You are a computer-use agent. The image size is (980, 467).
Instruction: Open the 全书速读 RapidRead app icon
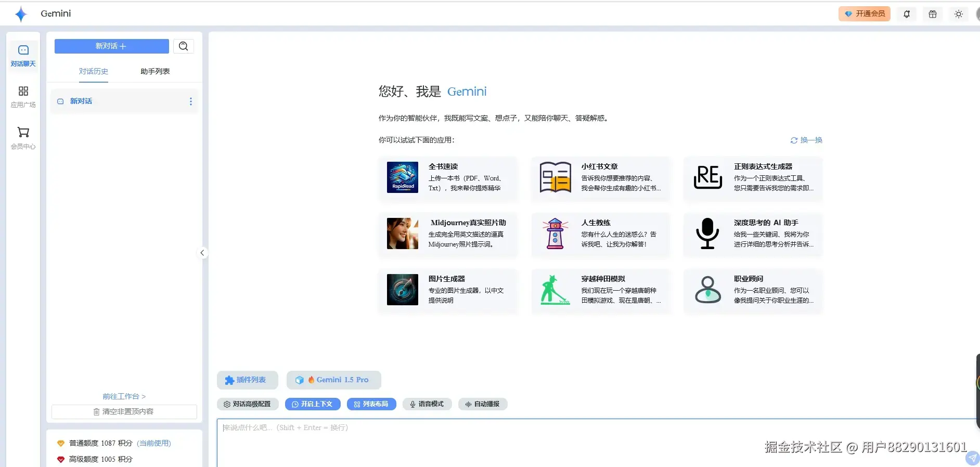coord(403,177)
